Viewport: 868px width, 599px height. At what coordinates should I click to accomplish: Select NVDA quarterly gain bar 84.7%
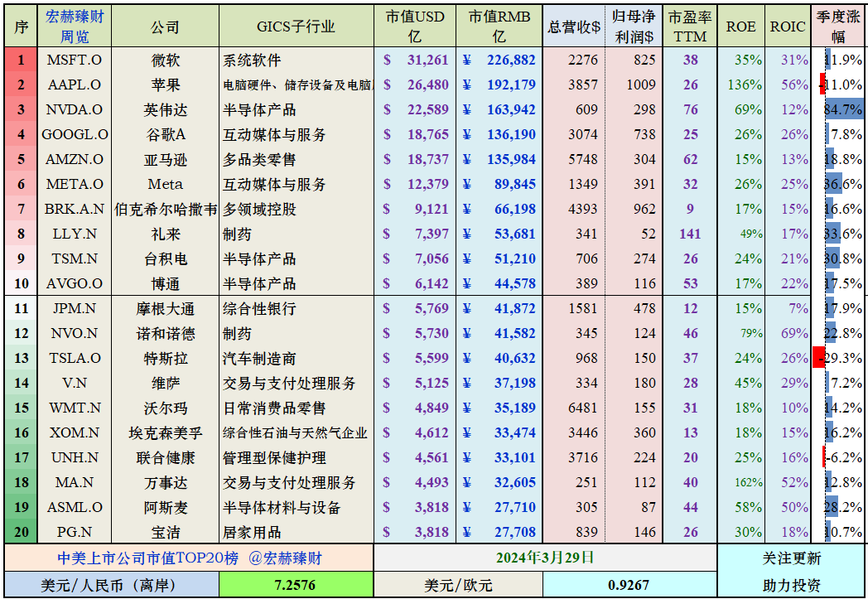(843, 109)
